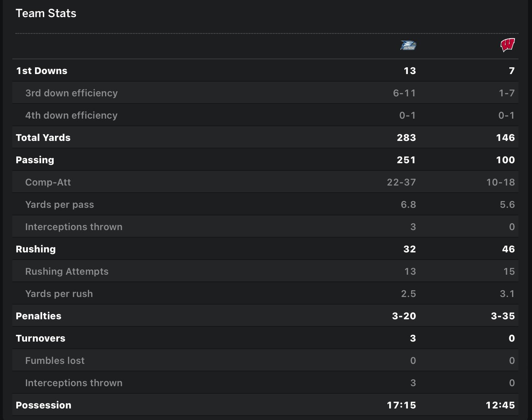Select the Turnovers row label
Image resolution: width=532 pixels, height=420 pixels.
tap(40, 338)
